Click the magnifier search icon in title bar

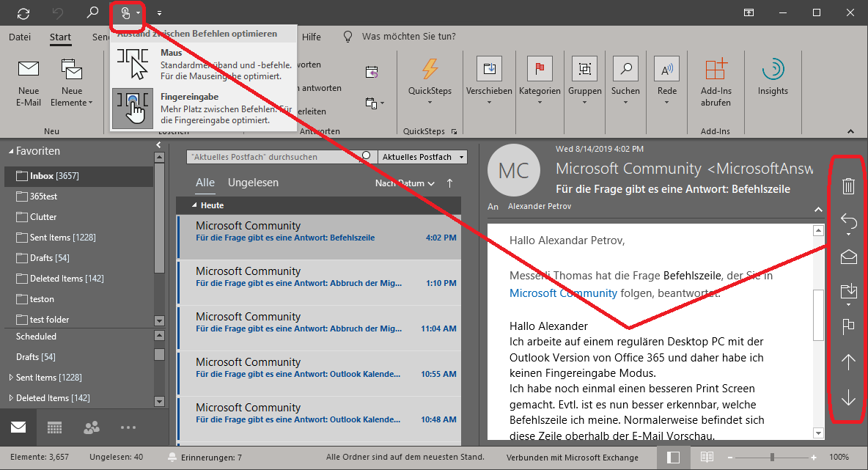92,12
